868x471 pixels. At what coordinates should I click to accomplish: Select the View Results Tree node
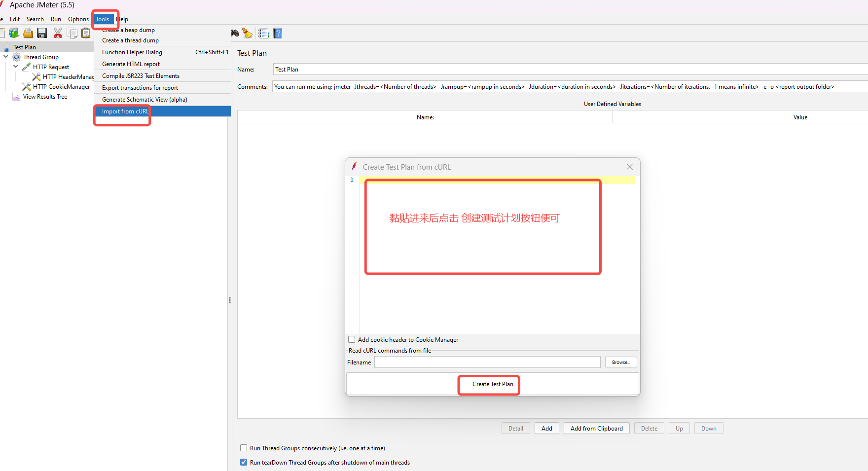tap(45, 97)
